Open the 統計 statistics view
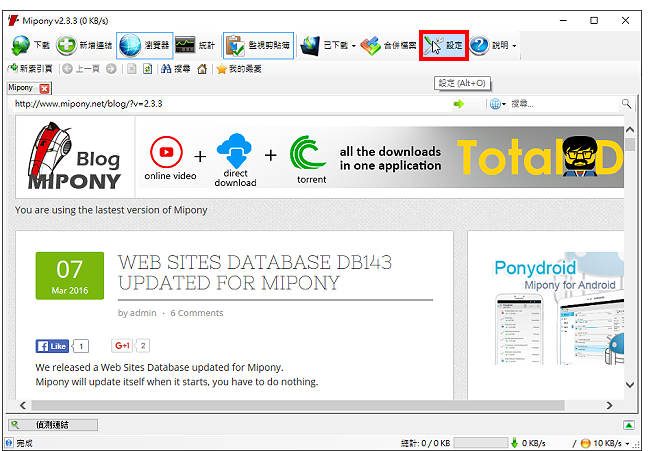The width and height of the screenshot is (653, 451). pyautogui.click(x=195, y=45)
